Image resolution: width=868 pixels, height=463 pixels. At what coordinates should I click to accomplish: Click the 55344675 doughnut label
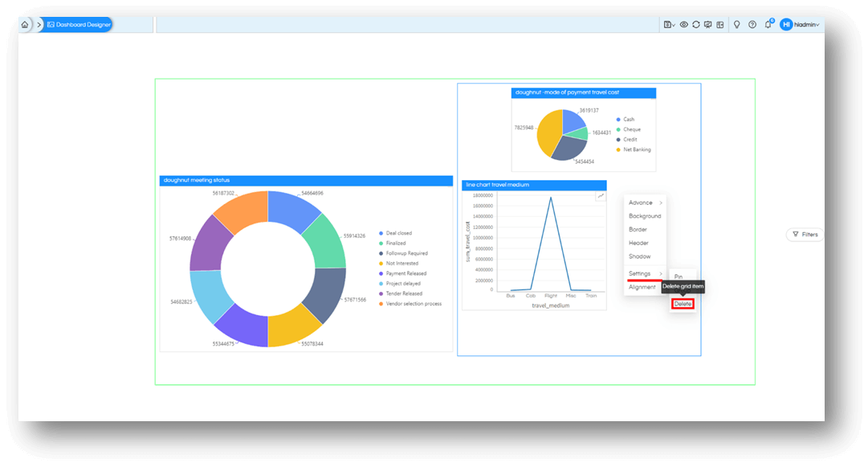click(x=224, y=344)
